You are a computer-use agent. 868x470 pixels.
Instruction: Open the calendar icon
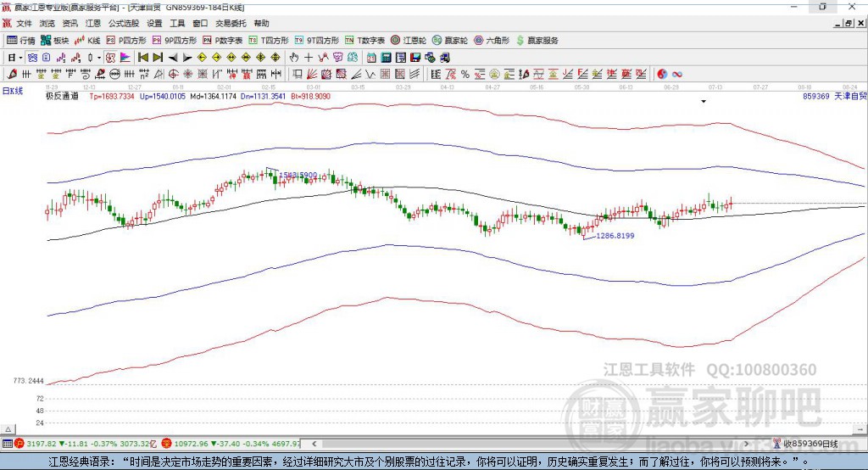click(x=371, y=58)
